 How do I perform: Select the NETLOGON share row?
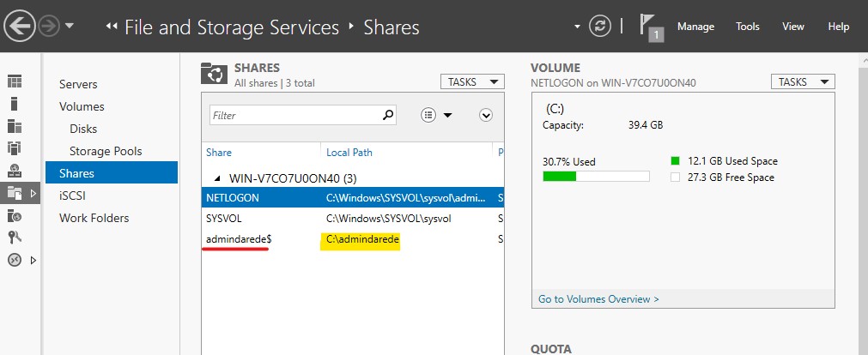tap(353, 197)
